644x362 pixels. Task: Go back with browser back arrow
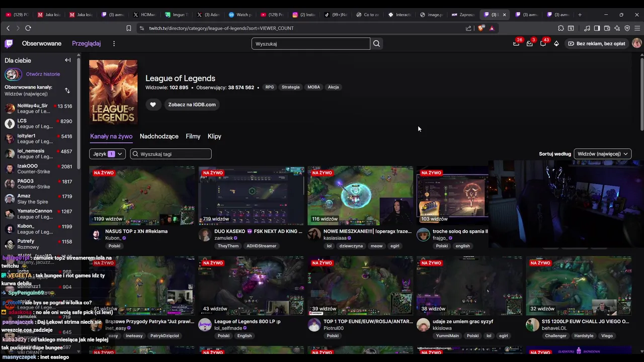click(8, 28)
